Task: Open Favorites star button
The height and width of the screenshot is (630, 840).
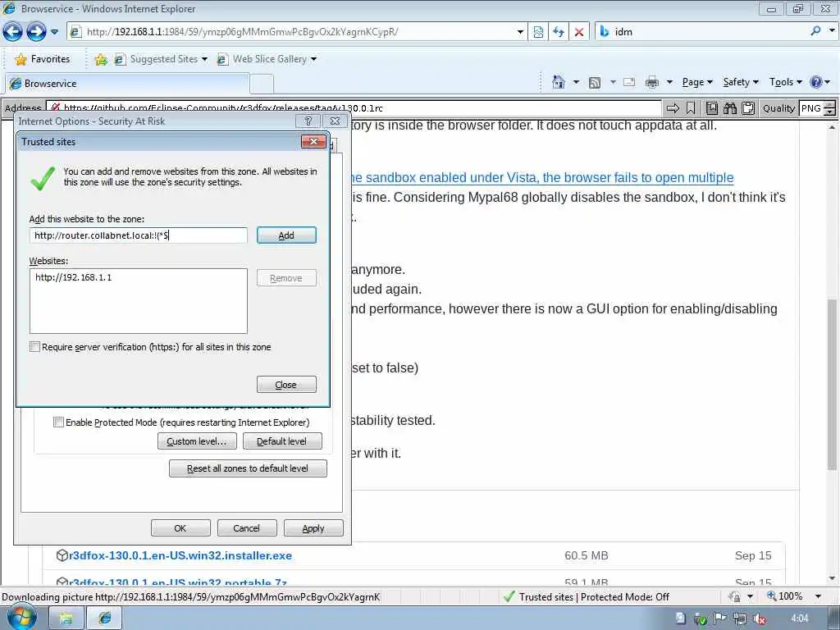Action: [43, 59]
